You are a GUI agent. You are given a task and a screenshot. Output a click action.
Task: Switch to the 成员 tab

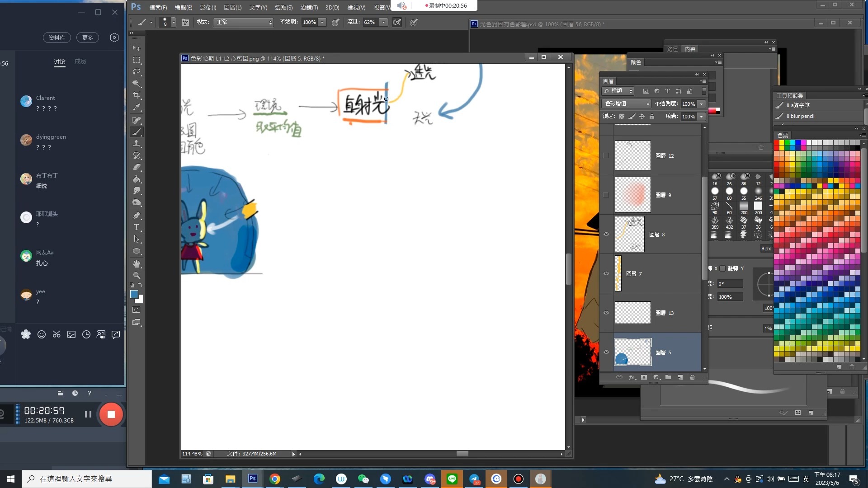(80, 61)
